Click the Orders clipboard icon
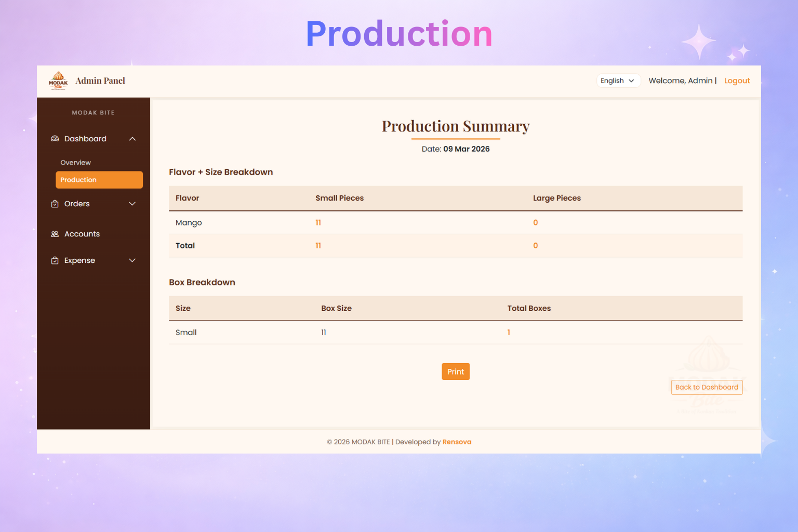Viewport: 798px width, 532px height. (x=55, y=204)
